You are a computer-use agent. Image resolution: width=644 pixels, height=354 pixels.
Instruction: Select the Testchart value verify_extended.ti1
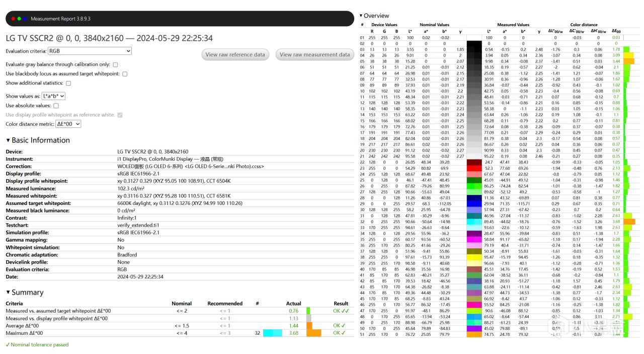pyautogui.click(x=138, y=225)
